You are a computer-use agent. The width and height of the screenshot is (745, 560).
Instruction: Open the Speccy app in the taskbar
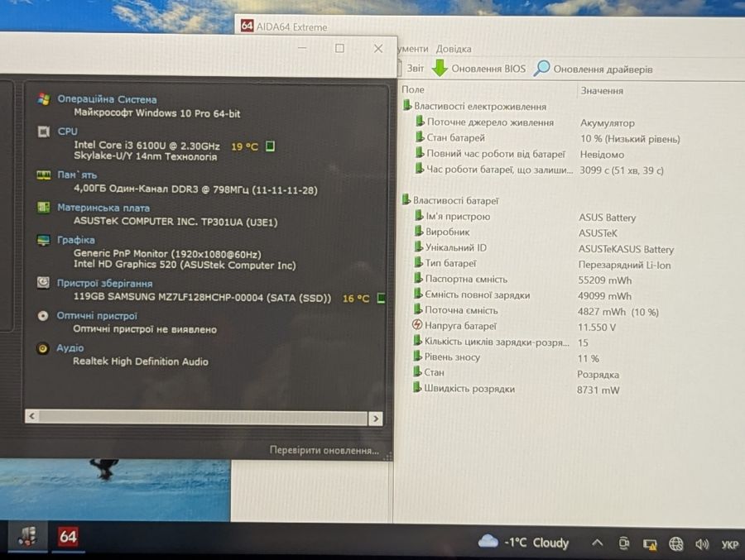click(27, 537)
